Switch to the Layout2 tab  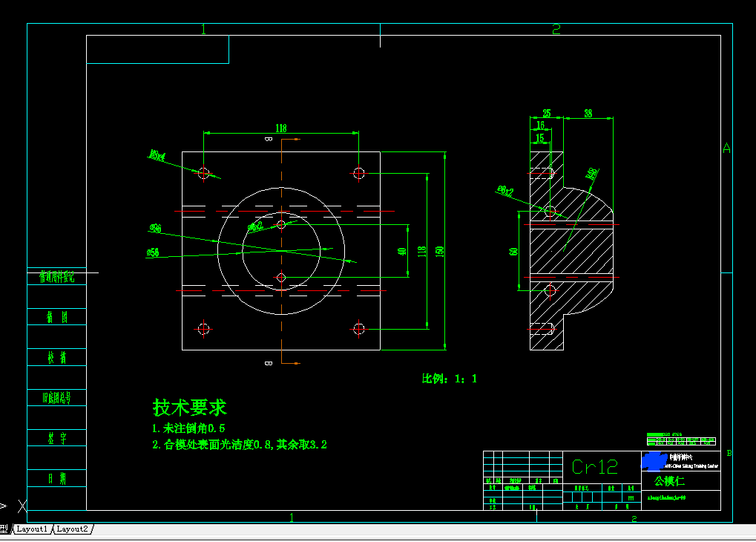[x=72, y=529]
